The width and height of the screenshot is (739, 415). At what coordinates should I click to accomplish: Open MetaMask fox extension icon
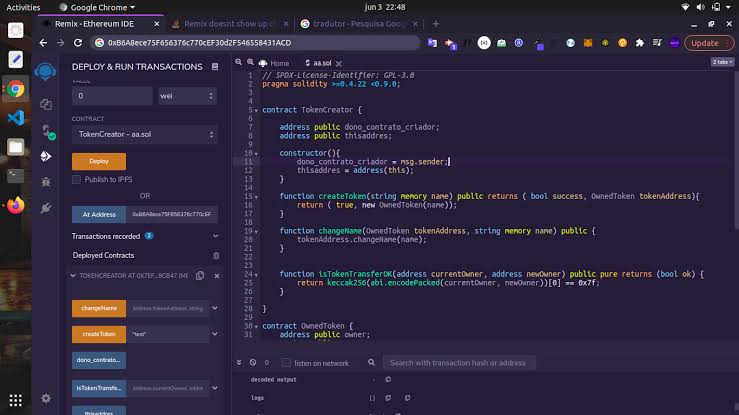point(588,43)
